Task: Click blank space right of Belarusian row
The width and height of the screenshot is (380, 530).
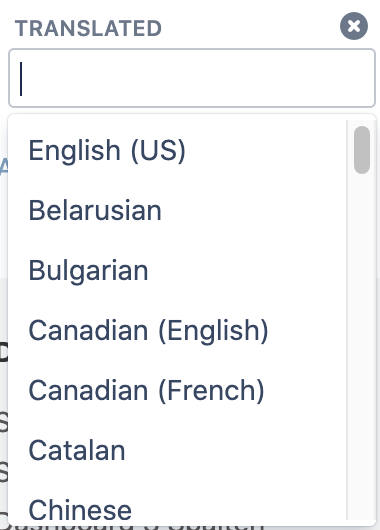Action: [x=254, y=210]
